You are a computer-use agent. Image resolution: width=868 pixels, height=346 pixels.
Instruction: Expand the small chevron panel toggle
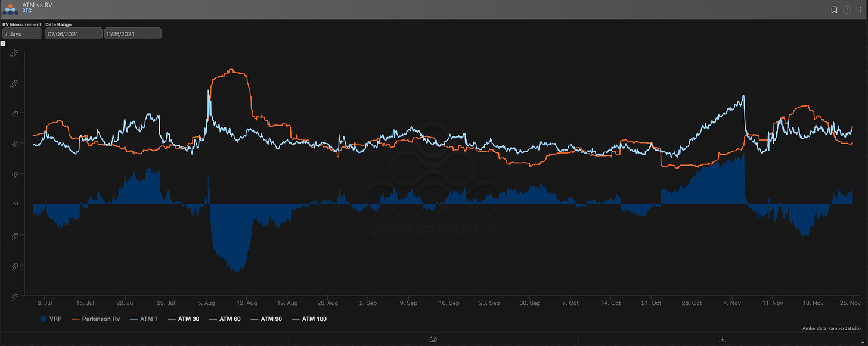pos(3,44)
